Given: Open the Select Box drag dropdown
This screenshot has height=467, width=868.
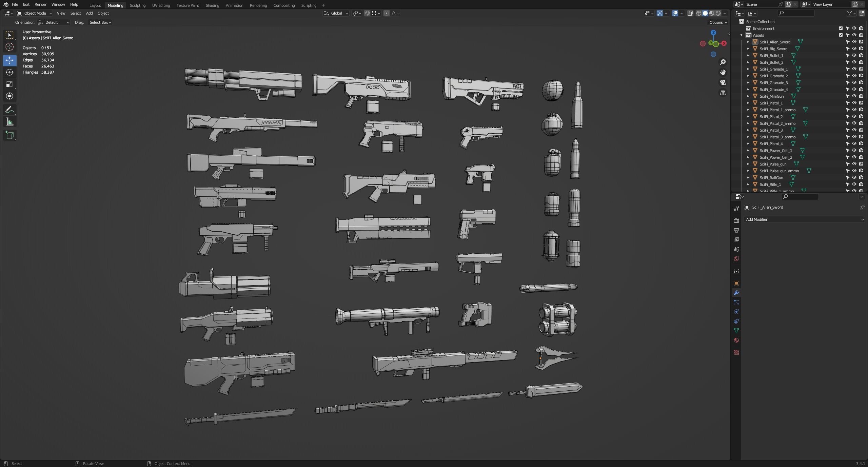Looking at the screenshot, I should 100,22.
